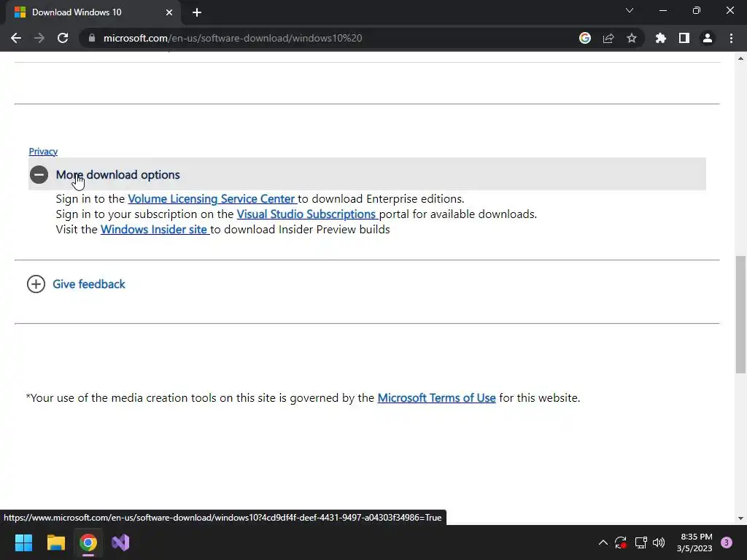Image resolution: width=747 pixels, height=560 pixels.
Task: Launch File Explorer from the taskbar
Action: (x=55, y=542)
